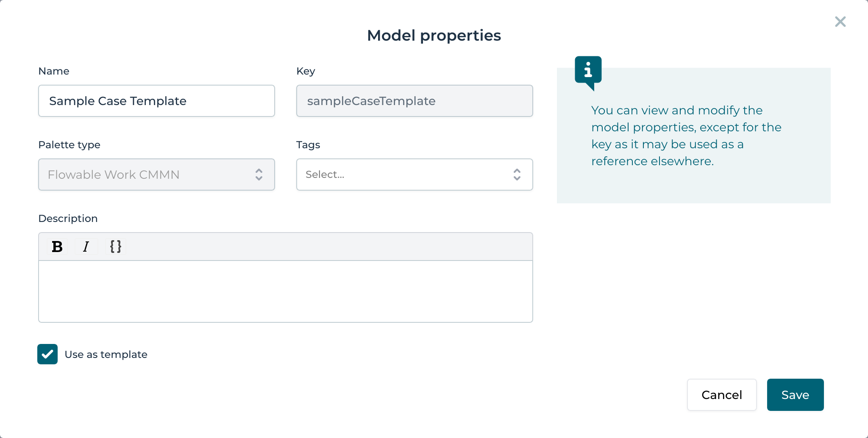The height and width of the screenshot is (438, 868).
Task: Click the Model properties dialog title
Action: click(434, 36)
